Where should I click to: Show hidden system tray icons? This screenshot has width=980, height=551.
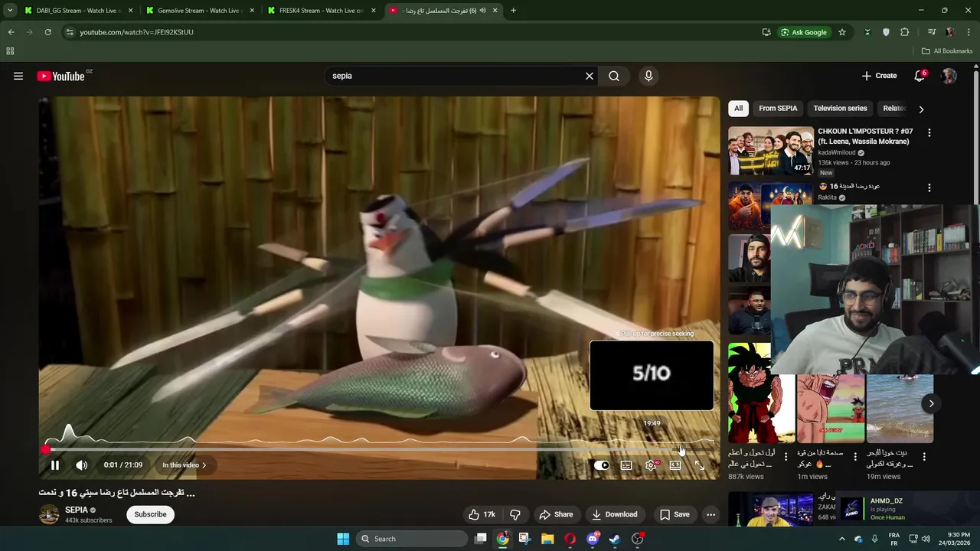coord(842,539)
